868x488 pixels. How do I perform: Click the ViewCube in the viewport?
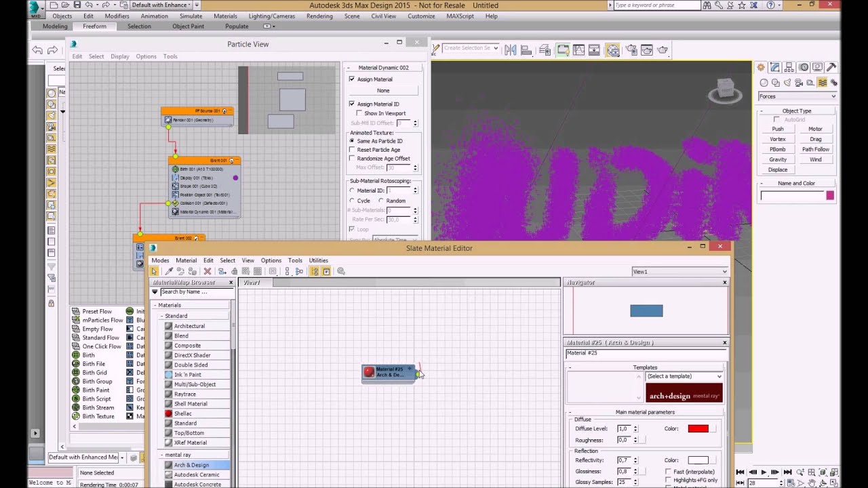(x=725, y=91)
